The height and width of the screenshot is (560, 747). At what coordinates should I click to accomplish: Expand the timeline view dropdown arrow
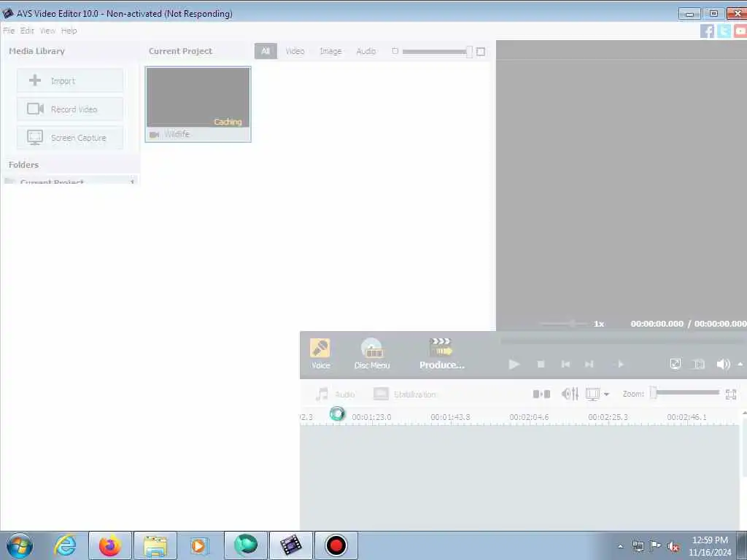(x=606, y=394)
